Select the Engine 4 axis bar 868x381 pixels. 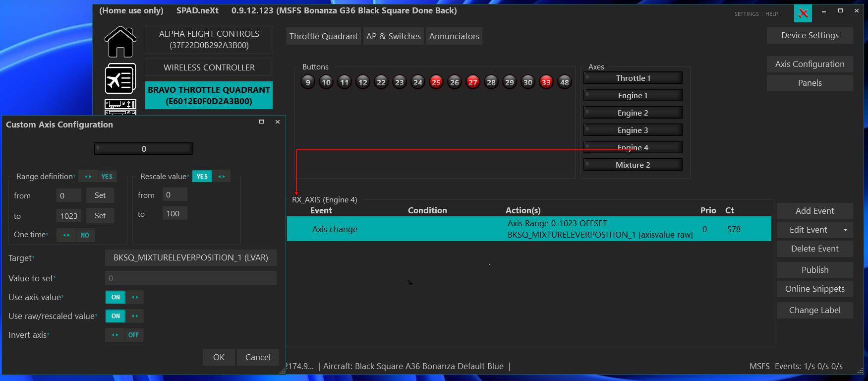[633, 147]
